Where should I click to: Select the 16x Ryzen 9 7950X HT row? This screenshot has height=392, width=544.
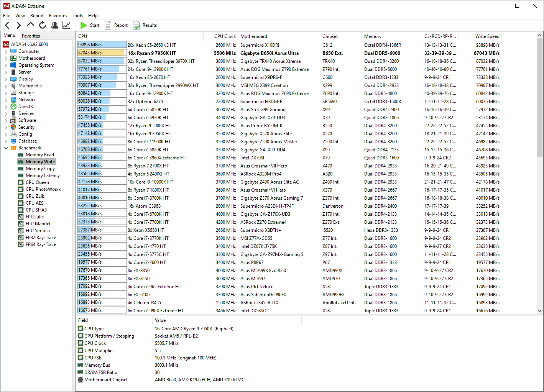289,53
